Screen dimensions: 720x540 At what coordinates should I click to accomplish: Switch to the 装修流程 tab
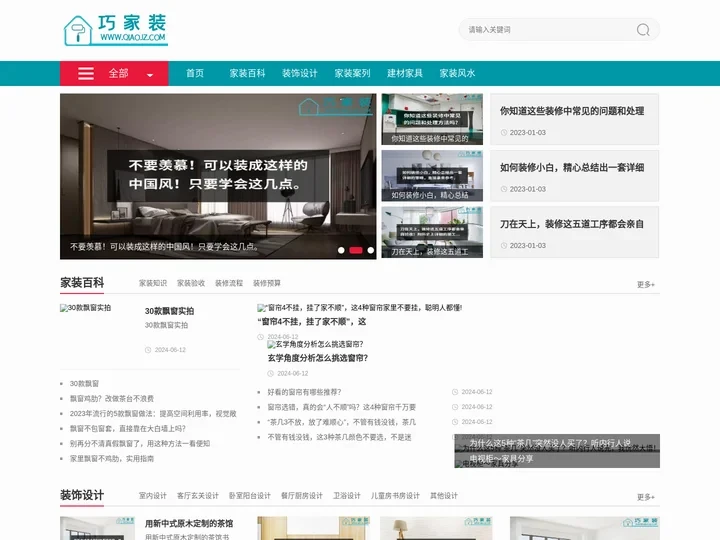coord(229,283)
